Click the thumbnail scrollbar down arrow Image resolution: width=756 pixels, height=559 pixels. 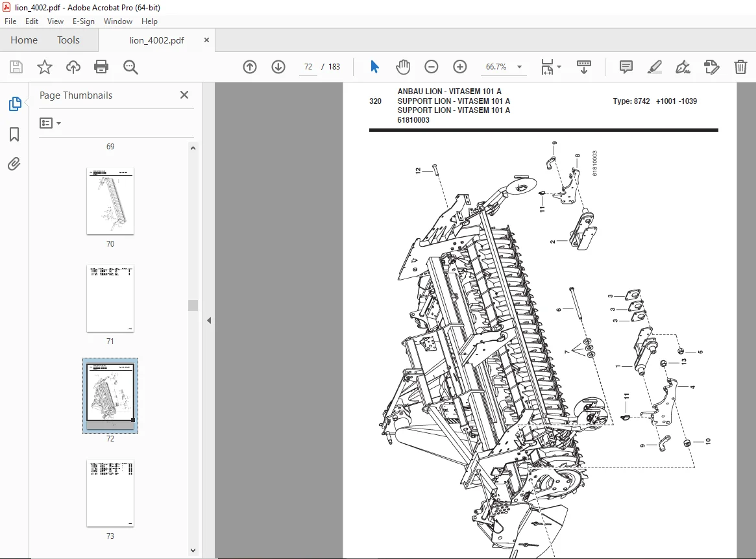[193, 551]
